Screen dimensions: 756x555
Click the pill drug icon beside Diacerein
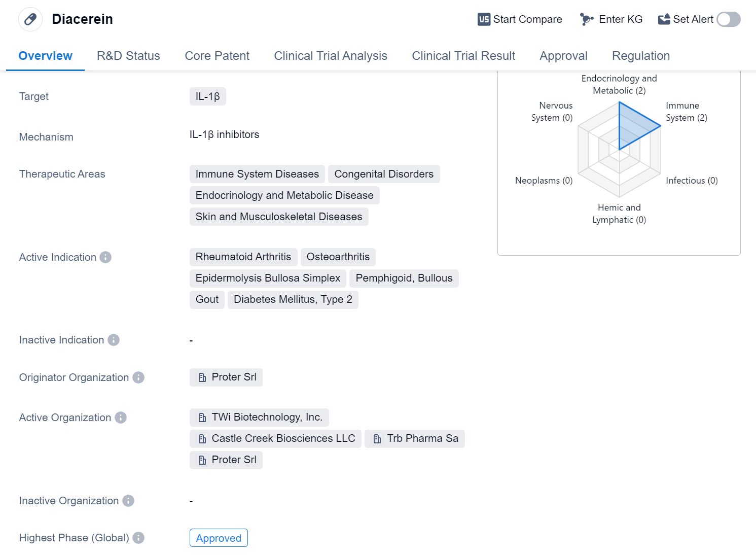(x=30, y=19)
